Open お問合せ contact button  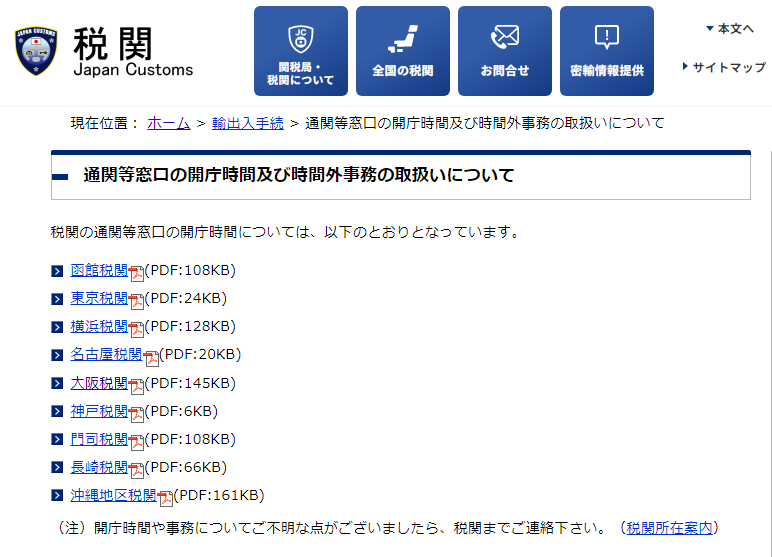(505, 51)
